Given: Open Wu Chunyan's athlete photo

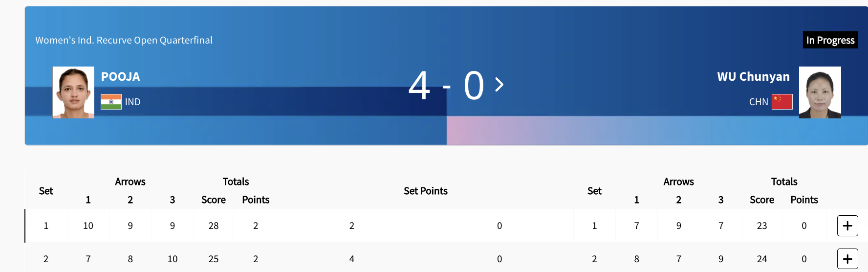Looking at the screenshot, I should 820,92.
